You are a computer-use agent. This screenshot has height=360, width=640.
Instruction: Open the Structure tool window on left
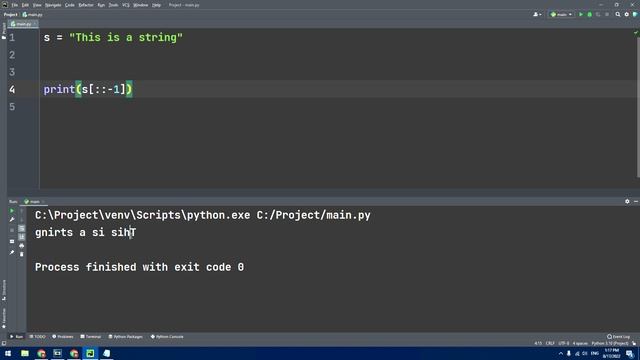(x=4, y=290)
